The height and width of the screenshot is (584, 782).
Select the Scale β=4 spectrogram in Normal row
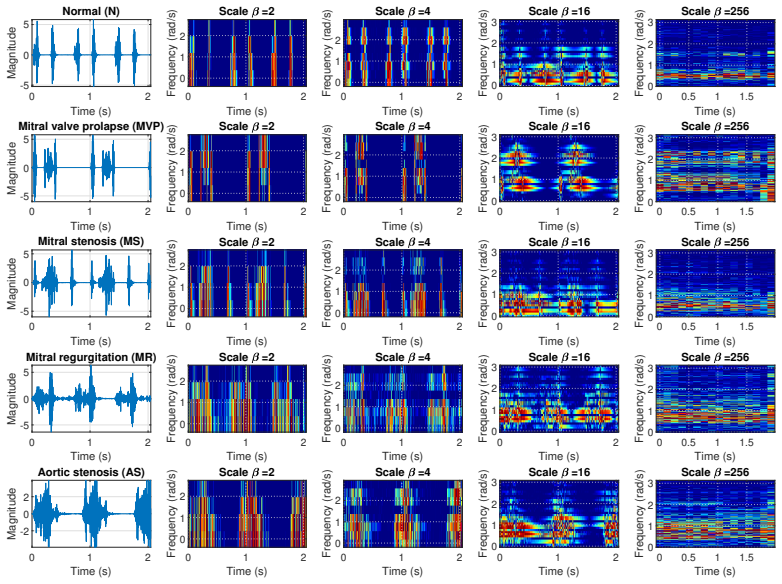point(403,53)
